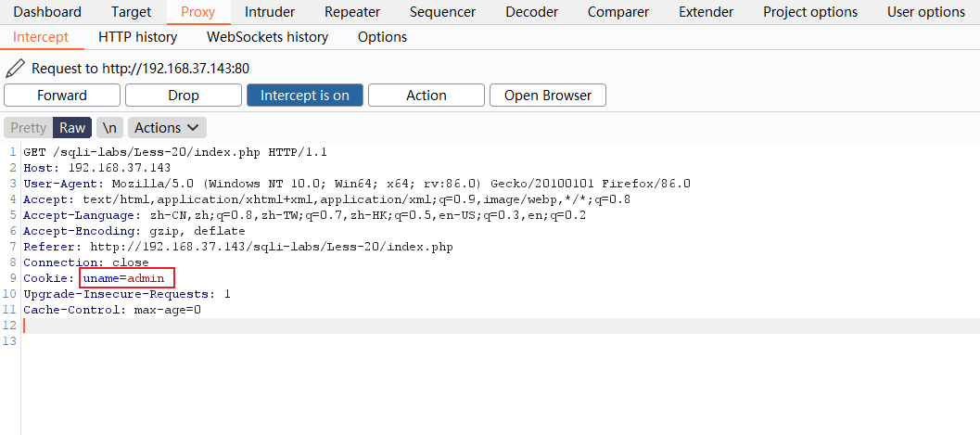Place cursor in Cookie uname=admin value

[146, 279]
